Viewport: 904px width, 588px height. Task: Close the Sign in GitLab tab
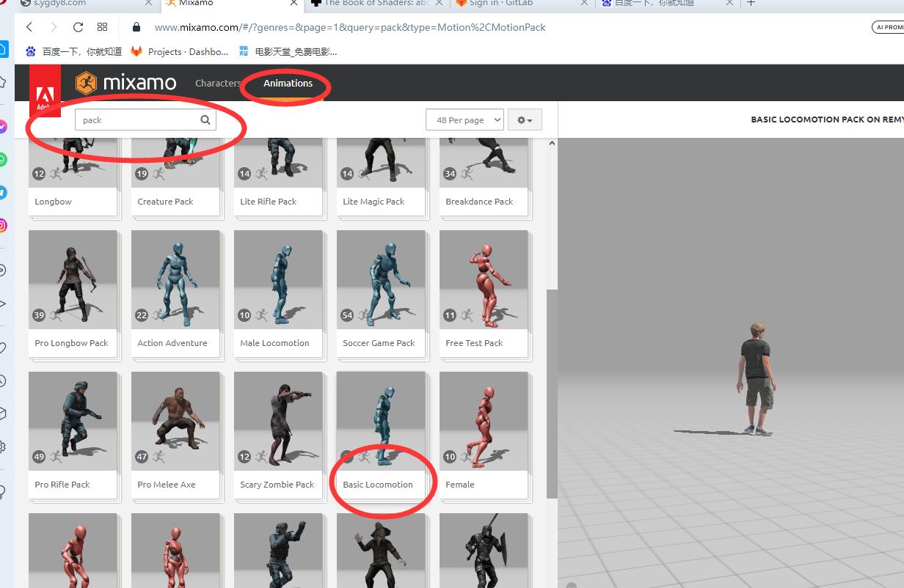click(x=584, y=3)
